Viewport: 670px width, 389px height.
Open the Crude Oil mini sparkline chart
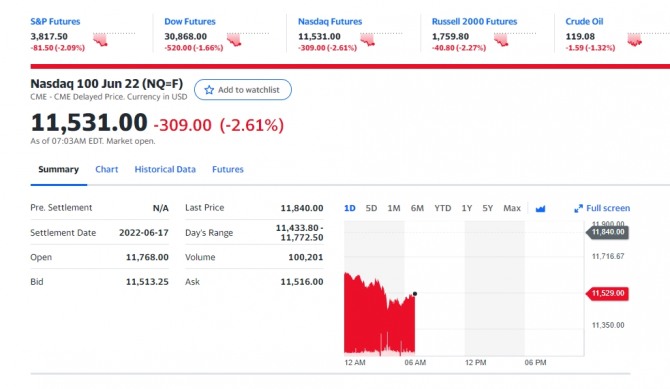(x=648, y=39)
